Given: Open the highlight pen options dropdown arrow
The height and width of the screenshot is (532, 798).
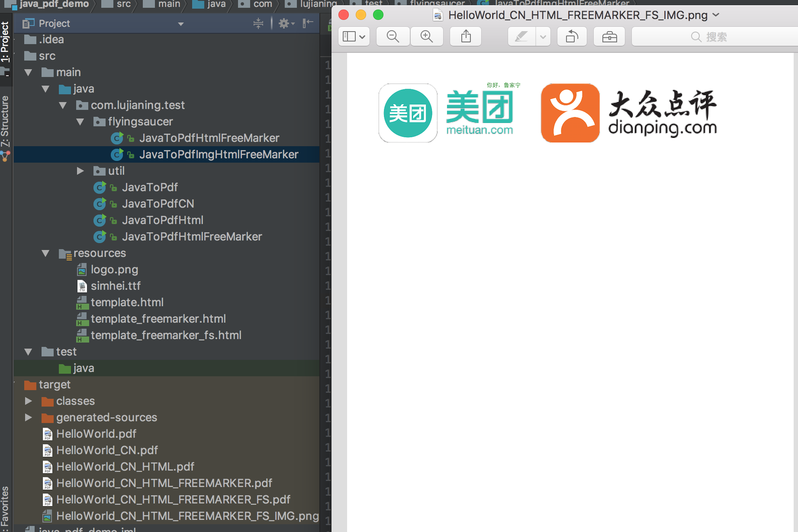Looking at the screenshot, I should [543, 37].
